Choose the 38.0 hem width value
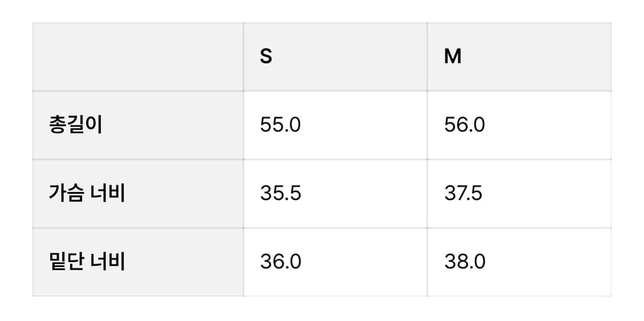 [x=464, y=262]
